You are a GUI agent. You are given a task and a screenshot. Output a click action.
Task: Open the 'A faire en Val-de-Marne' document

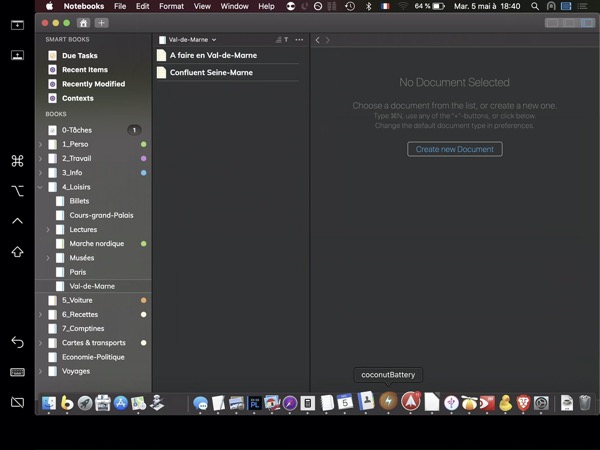click(213, 55)
